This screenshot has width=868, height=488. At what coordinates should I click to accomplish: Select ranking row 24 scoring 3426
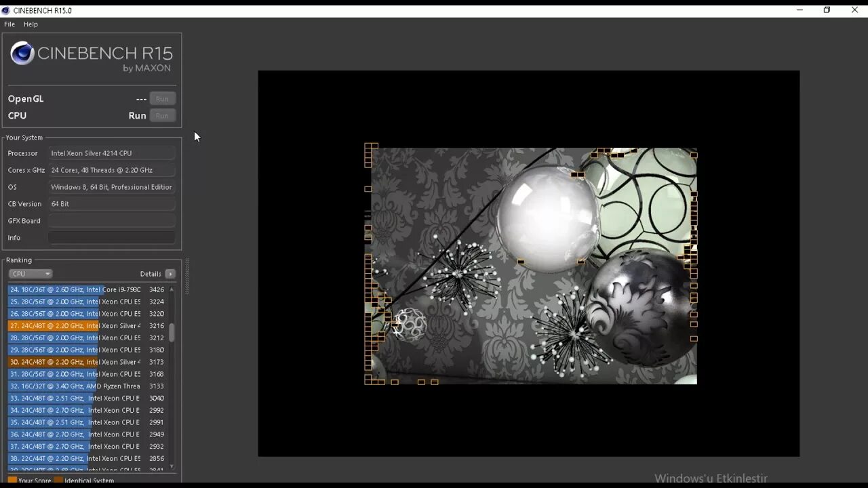click(87, 289)
